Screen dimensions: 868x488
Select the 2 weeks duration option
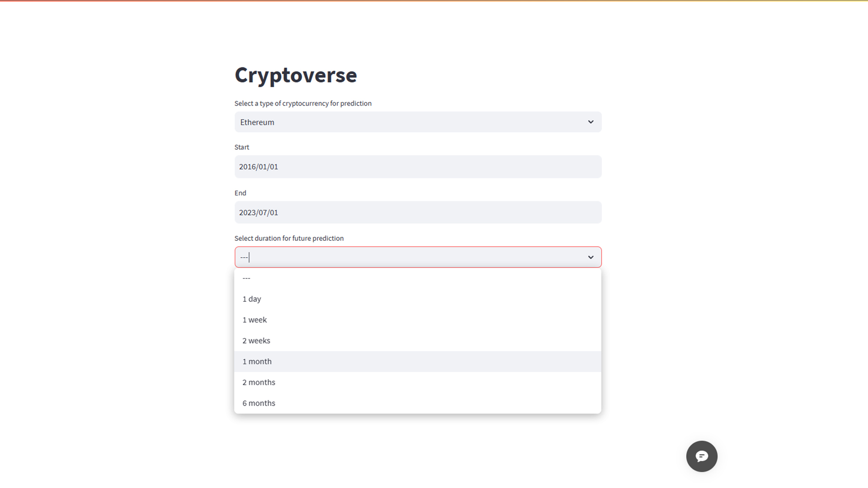tap(256, 340)
